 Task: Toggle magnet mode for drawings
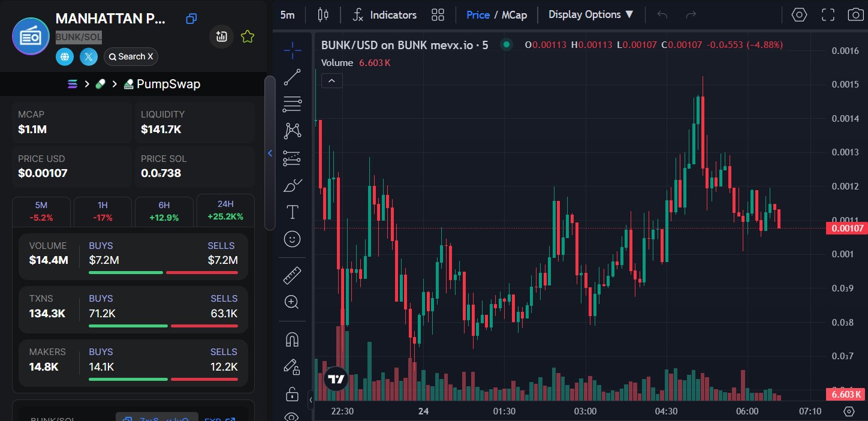pos(292,339)
